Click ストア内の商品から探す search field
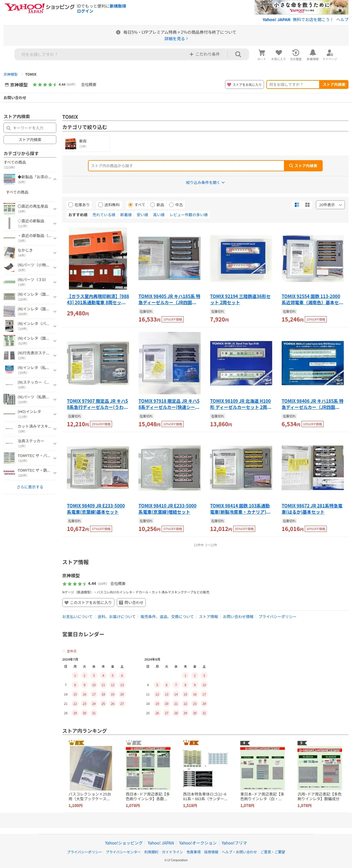The width and height of the screenshot is (352, 868). (186, 166)
